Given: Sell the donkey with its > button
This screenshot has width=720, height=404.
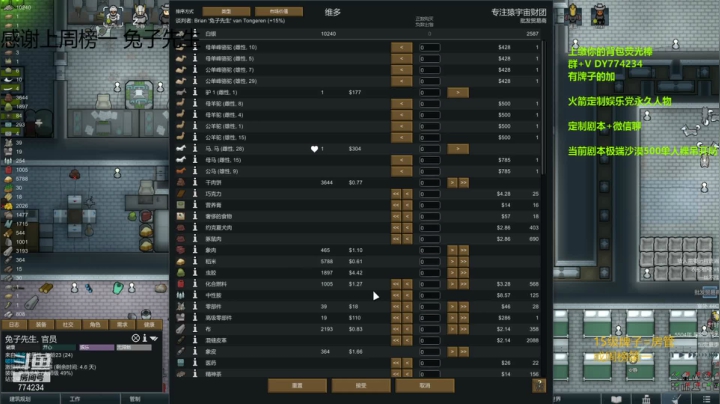Looking at the screenshot, I should 458,92.
